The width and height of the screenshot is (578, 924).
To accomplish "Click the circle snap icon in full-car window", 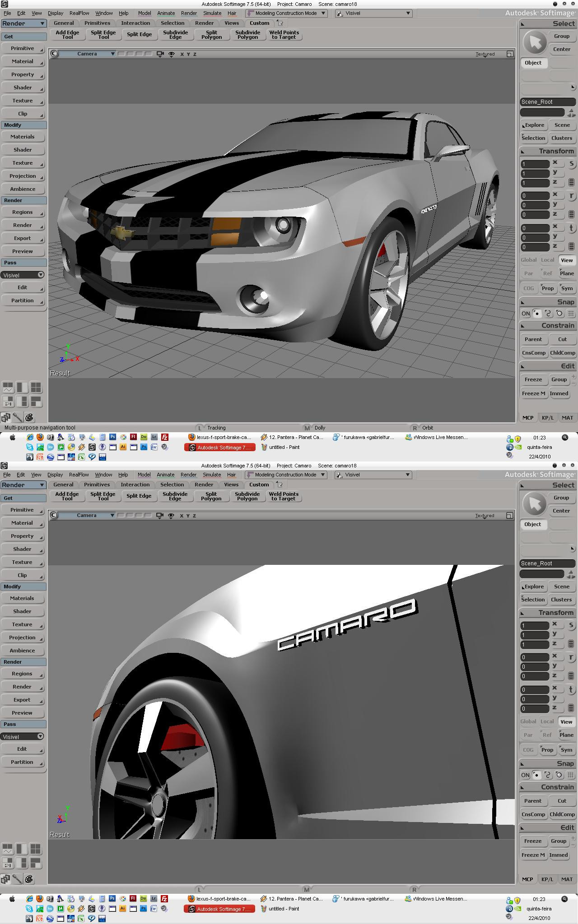I will [x=559, y=313].
